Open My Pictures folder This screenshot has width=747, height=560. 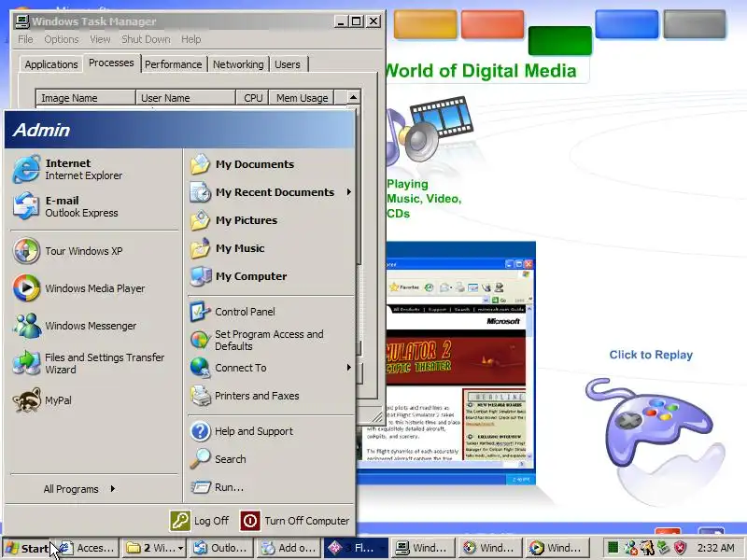[x=271, y=220]
